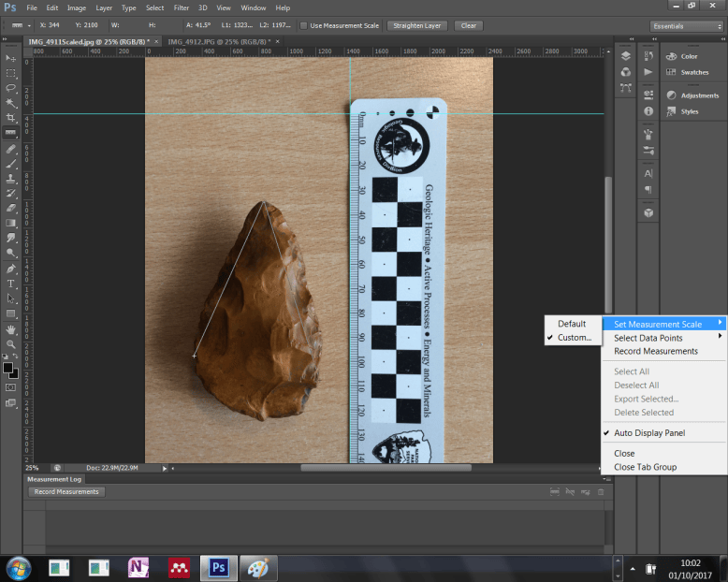Select the Clone Stamp tool
The image size is (728, 582).
(10, 178)
